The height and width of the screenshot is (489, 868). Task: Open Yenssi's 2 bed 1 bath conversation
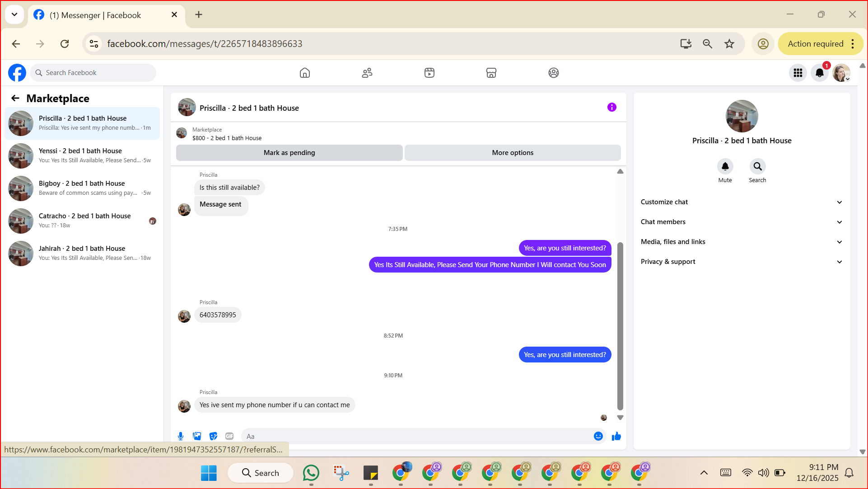point(82,156)
